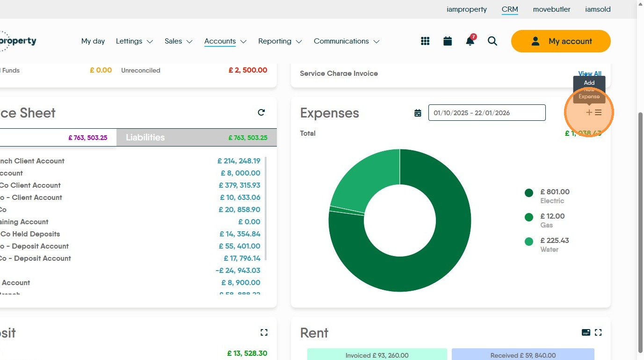
Task: Click the Water legend color dot
Action: click(529, 242)
